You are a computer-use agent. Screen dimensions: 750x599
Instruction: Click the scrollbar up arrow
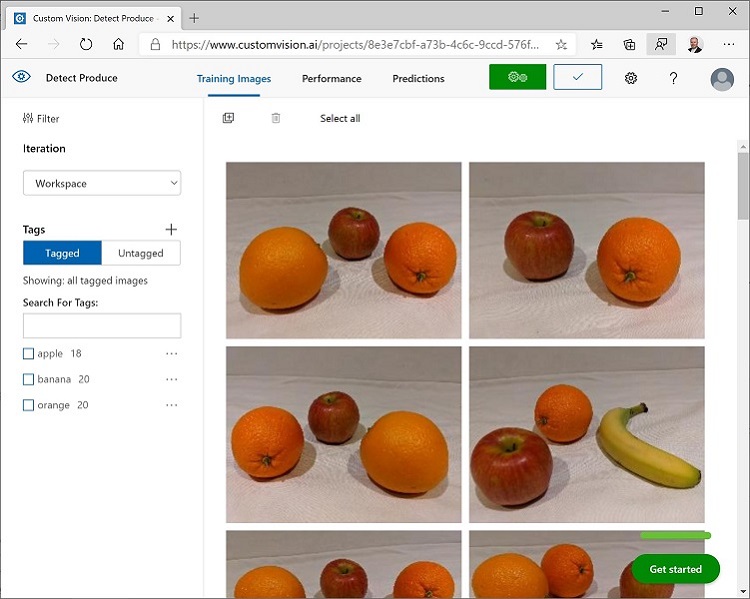tap(743, 146)
